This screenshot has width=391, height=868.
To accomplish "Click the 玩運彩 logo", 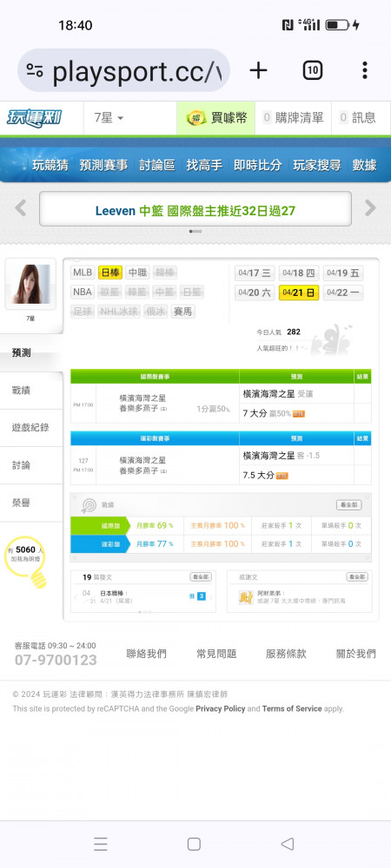I will (x=34, y=118).
